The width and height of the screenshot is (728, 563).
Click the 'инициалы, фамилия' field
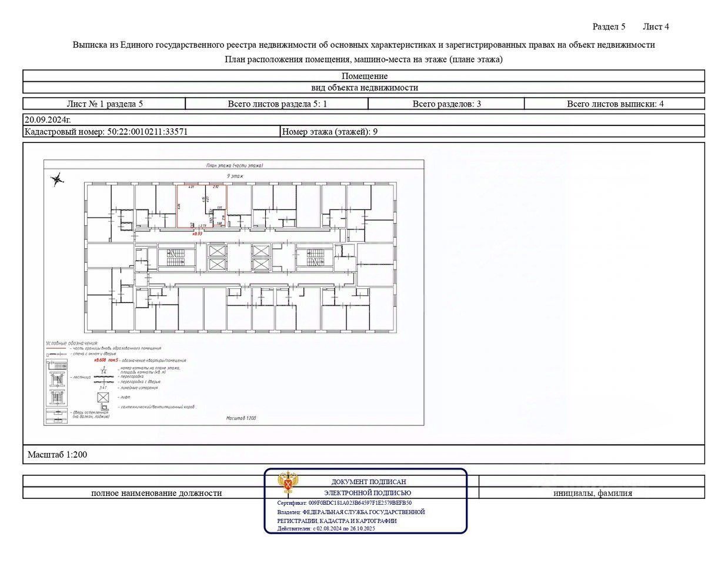point(592,493)
